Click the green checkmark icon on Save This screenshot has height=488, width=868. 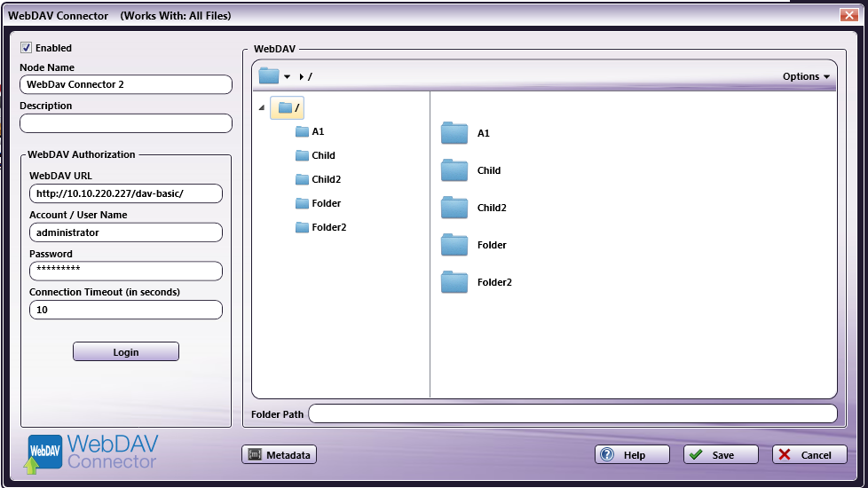click(x=697, y=454)
